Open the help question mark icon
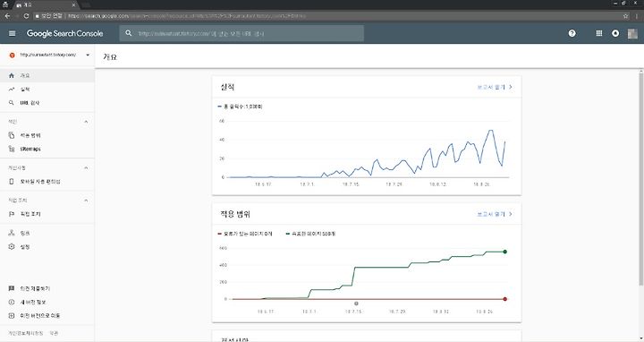644x342 pixels. tap(572, 33)
